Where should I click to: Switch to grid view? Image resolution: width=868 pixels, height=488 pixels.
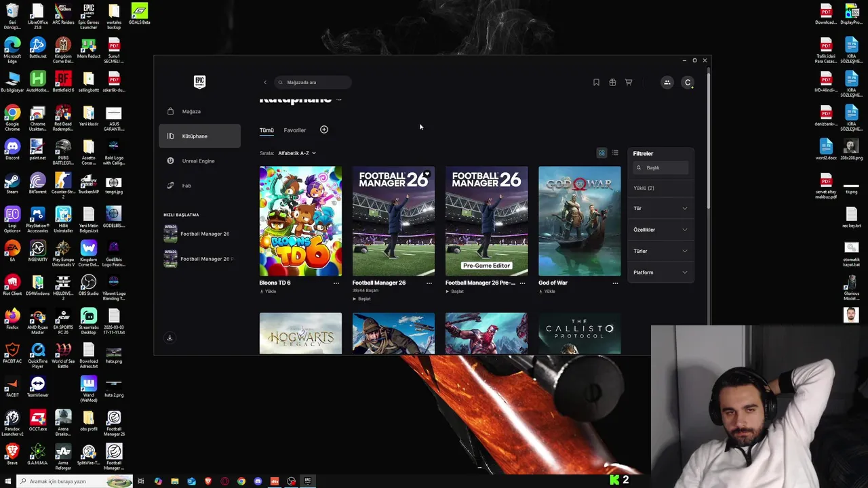tap(601, 153)
